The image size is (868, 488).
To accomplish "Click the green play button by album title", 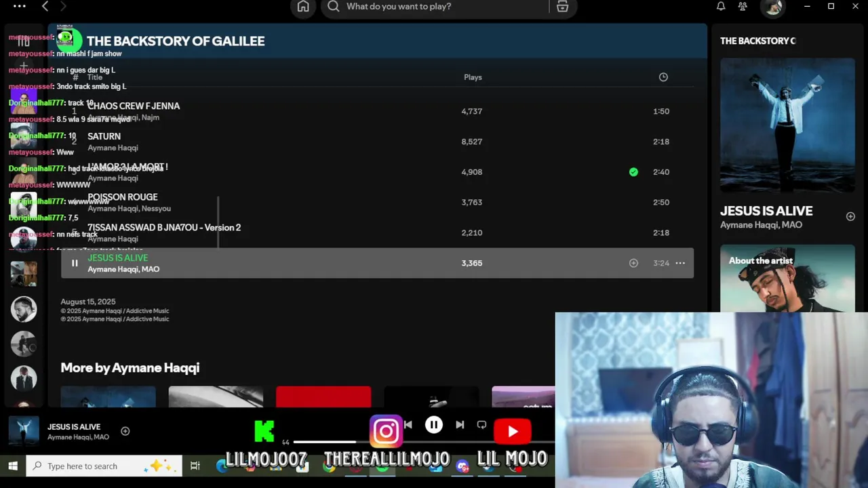I will (68, 41).
